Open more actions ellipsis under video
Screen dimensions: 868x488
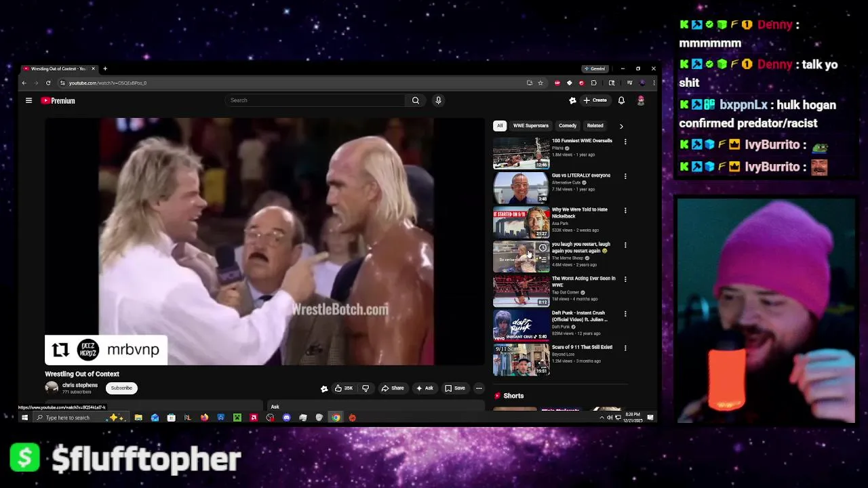coord(479,388)
